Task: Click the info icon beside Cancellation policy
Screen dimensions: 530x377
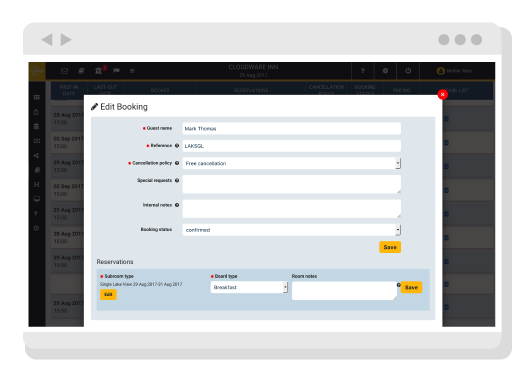Action: [x=177, y=163]
